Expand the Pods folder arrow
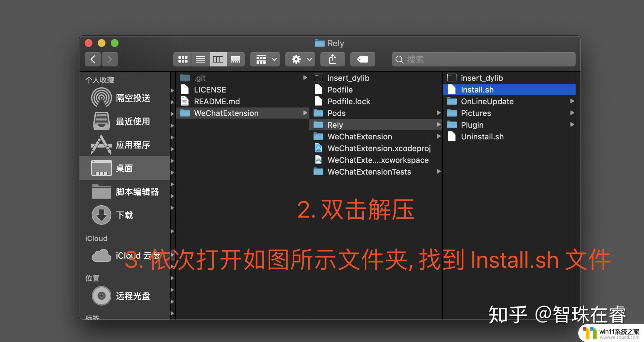644x342 pixels. point(439,113)
